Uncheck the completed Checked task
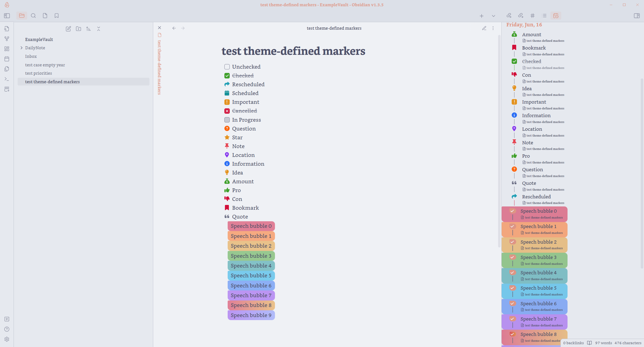Image resolution: width=644 pixels, height=347 pixels. pyautogui.click(x=227, y=75)
